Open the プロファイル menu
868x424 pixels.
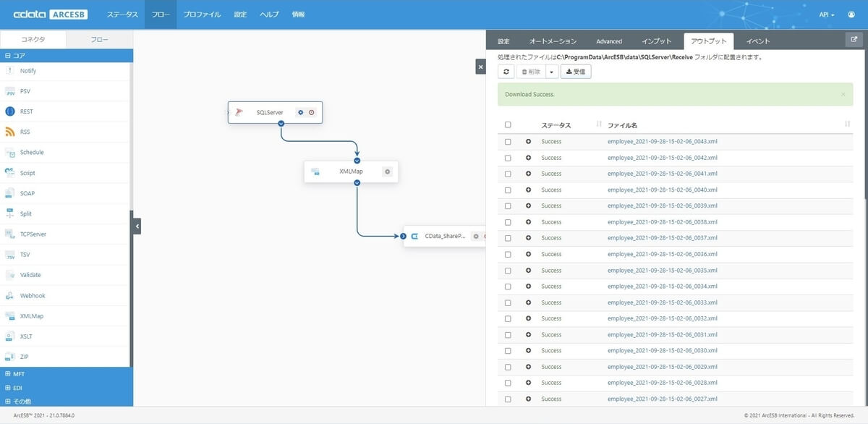202,14
